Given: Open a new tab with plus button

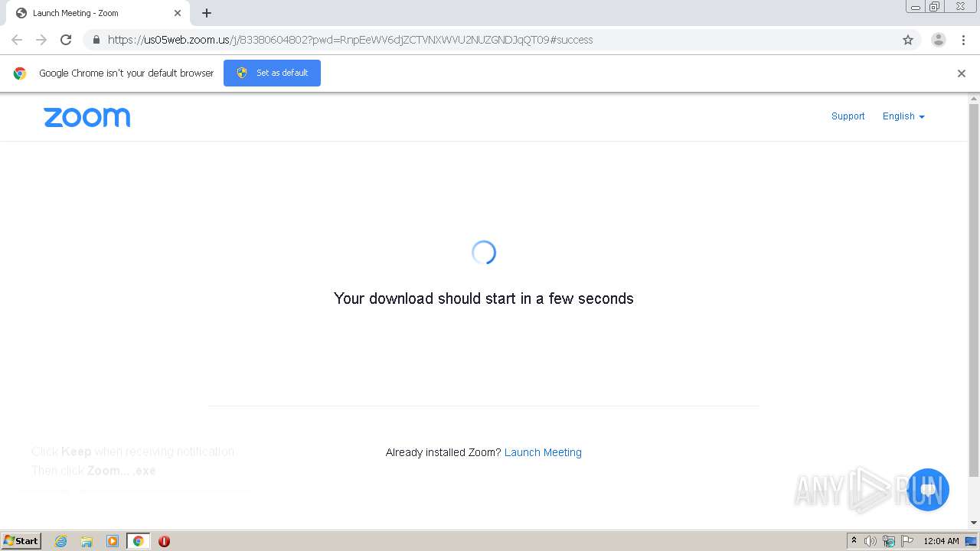Looking at the screenshot, I should 207,13.
